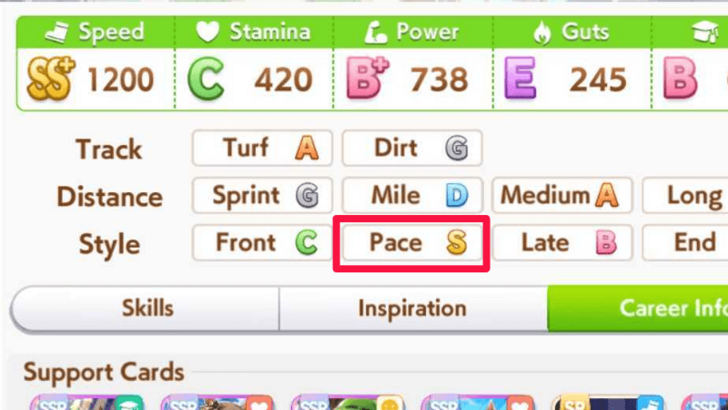The width and height of the screenshot is (728, 410).
Task: Click the Power flexed arm icon
Action: click(x=375, y=33)
